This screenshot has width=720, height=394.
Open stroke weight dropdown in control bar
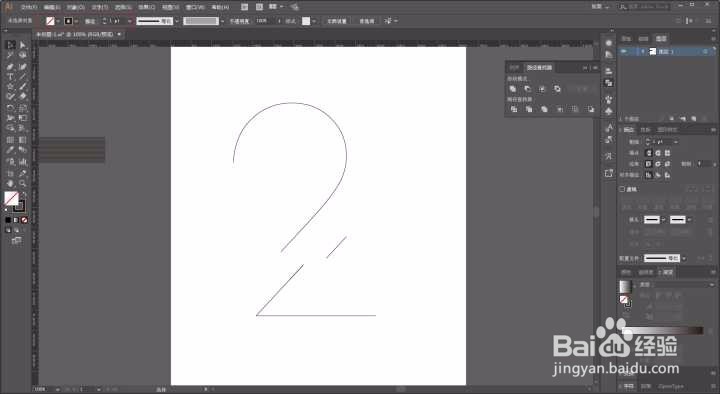[x=129, y=21]
